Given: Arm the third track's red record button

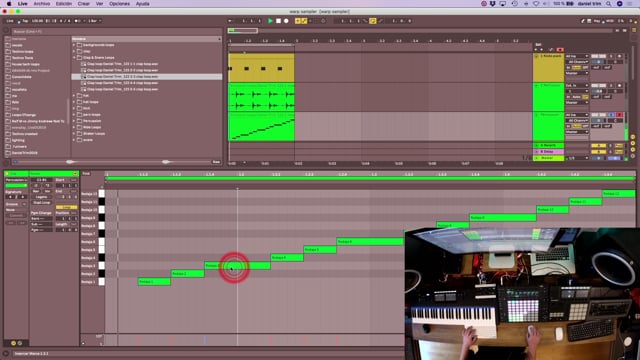Looking at the screenshot, I should tap(620, 115).
